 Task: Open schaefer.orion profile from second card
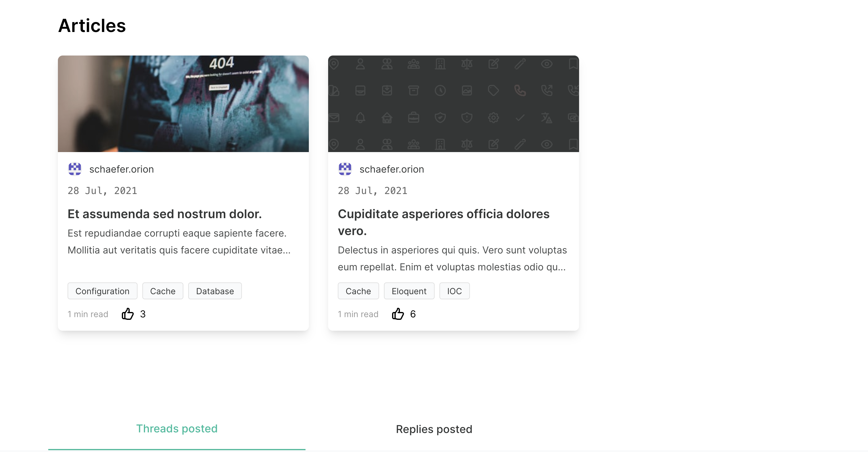point(391,169)
